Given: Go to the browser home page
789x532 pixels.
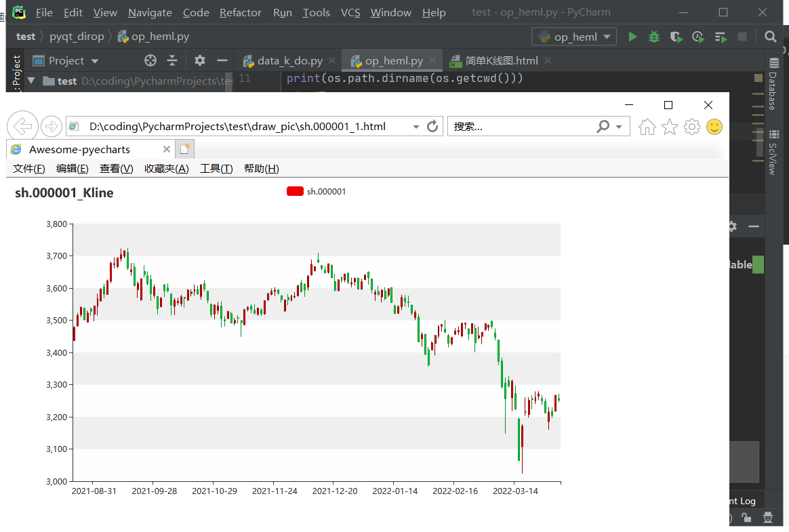Looking at the screenshot, I should tap(647, 127).
